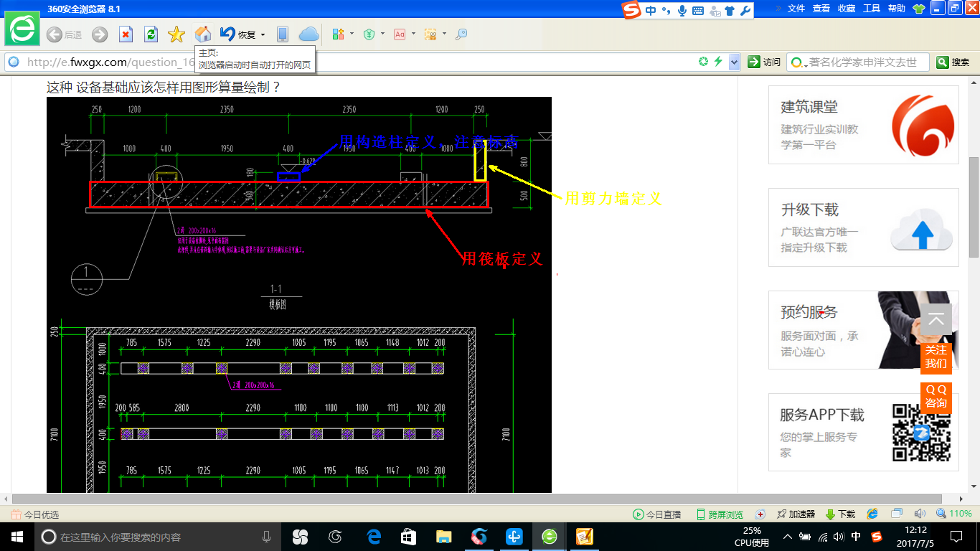Image resolution: width=980 pixels, height=551 pixels.
Task: Toggle page sound with the speaker icon in status bar
Action: pyautogui.click(x=920, y=514)
